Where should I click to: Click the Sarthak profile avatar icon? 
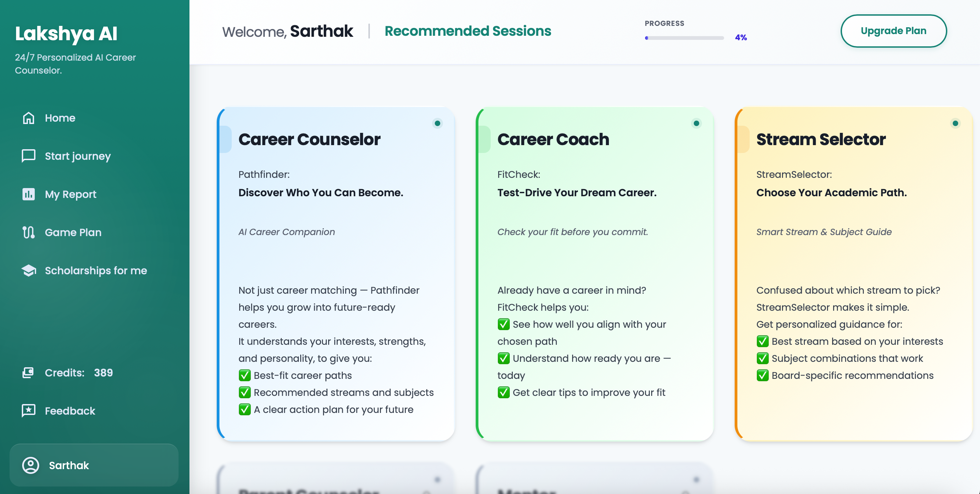pyautogui.click(x=30, y=465)
